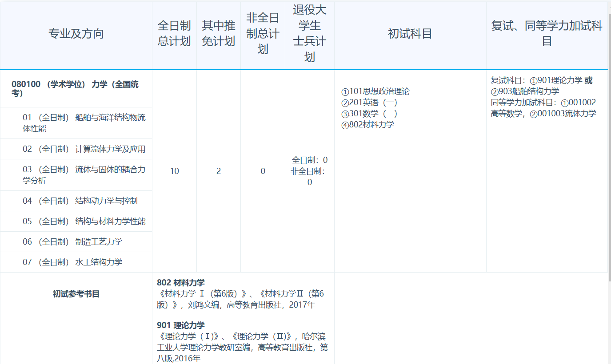Click the 退役大学生士兵计划 column header
This screenshot has width=611, height=364.
[310, 34]
